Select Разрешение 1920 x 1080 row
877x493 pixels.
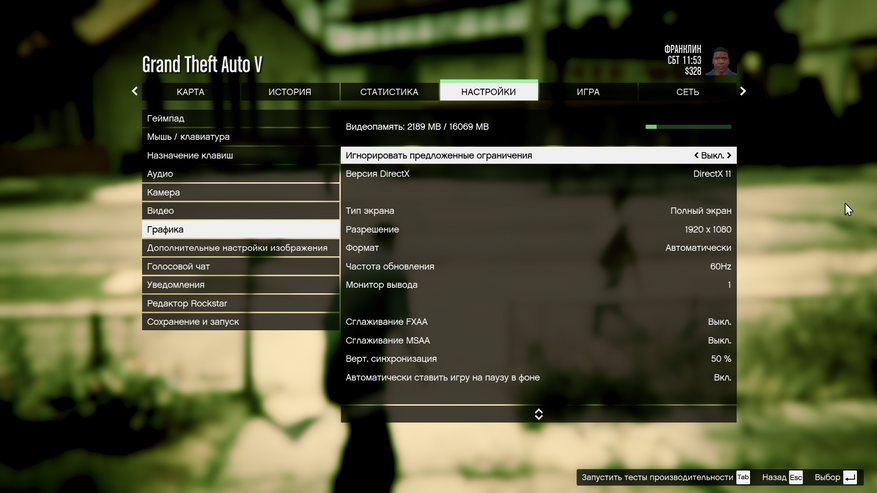click(x=539, y=229)
